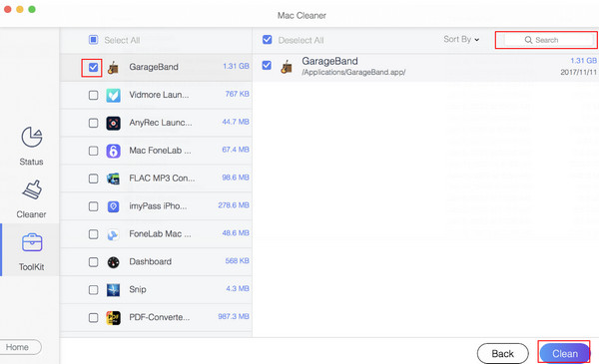Select the Snip row name
Viewport: 599px width, 364px height.
138,289
